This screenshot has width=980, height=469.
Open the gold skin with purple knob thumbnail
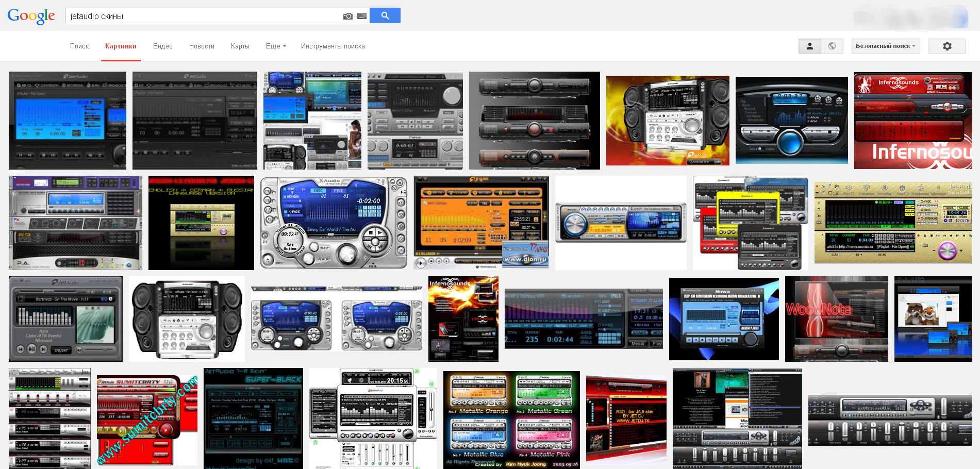point(893,223)
